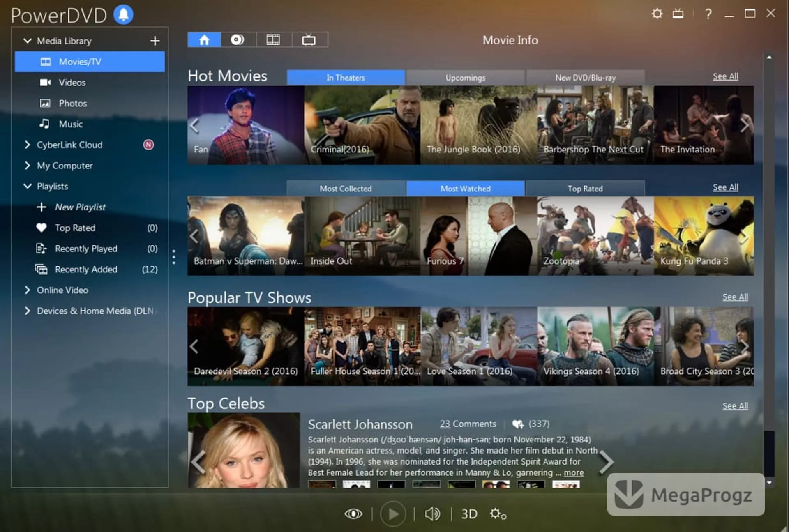The image size is (789, 532).
Task: Open the Criminal (2016) thumbnail
Action: tap(362, 125)
